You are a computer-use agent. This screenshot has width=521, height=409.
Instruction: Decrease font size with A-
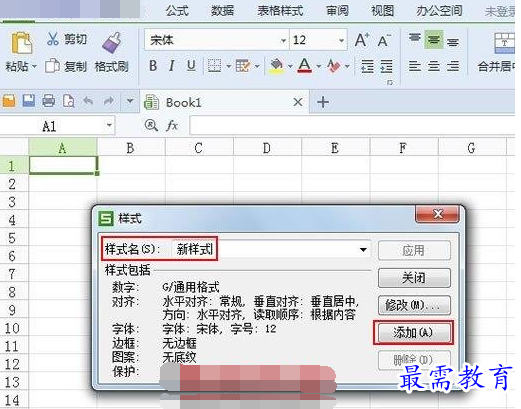click(384, 40)
